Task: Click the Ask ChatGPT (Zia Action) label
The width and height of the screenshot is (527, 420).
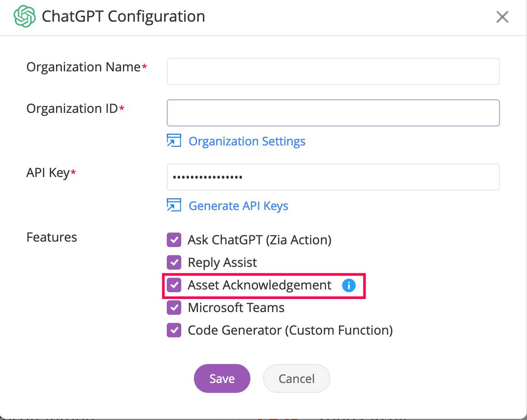Action: click(x=259, y=240)
